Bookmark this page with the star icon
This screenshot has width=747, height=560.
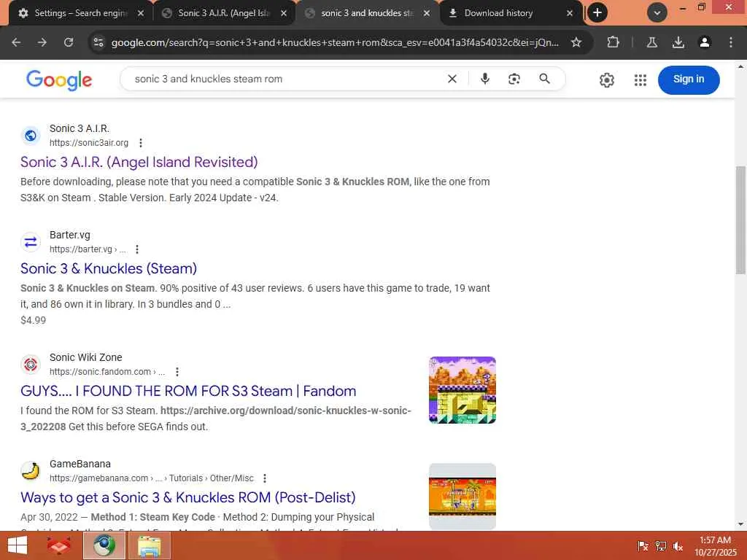click(576, 42)
